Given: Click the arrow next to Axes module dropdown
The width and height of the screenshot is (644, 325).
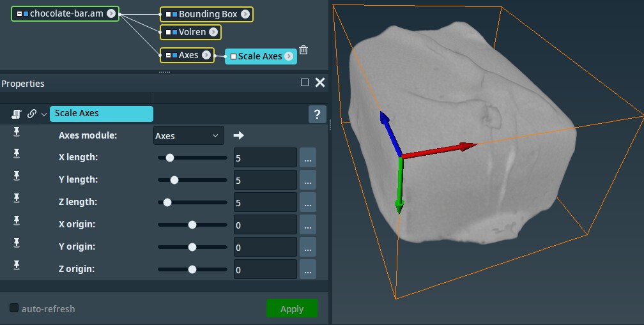Looking at the screenshot, I should click(x=238, y=135).
